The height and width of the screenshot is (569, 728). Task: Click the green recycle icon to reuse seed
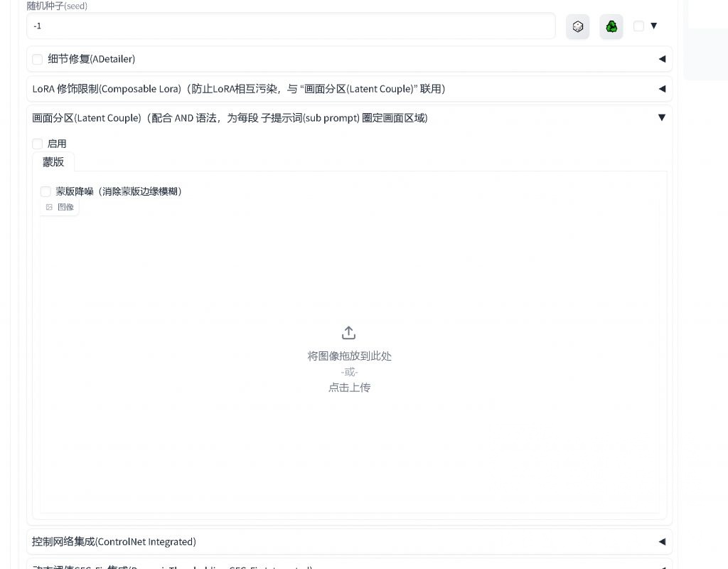point(611,26)
